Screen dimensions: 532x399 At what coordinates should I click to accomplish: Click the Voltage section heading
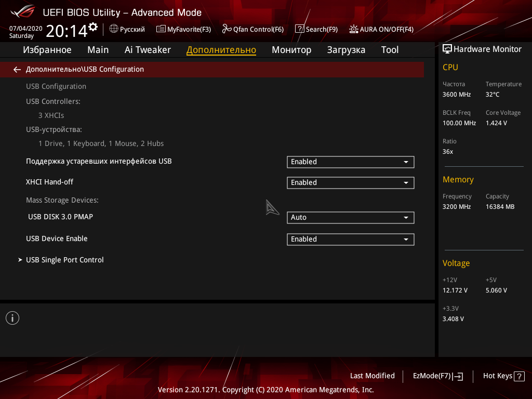point(456,263)
